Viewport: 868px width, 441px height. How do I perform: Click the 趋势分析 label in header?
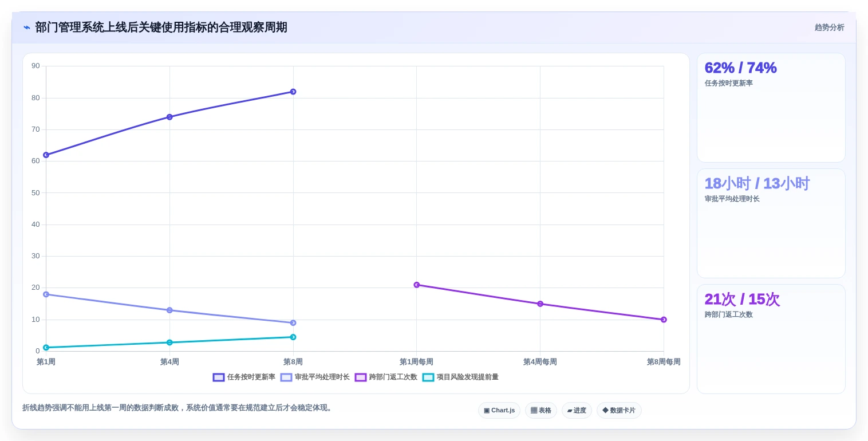[x=829, y=27]
